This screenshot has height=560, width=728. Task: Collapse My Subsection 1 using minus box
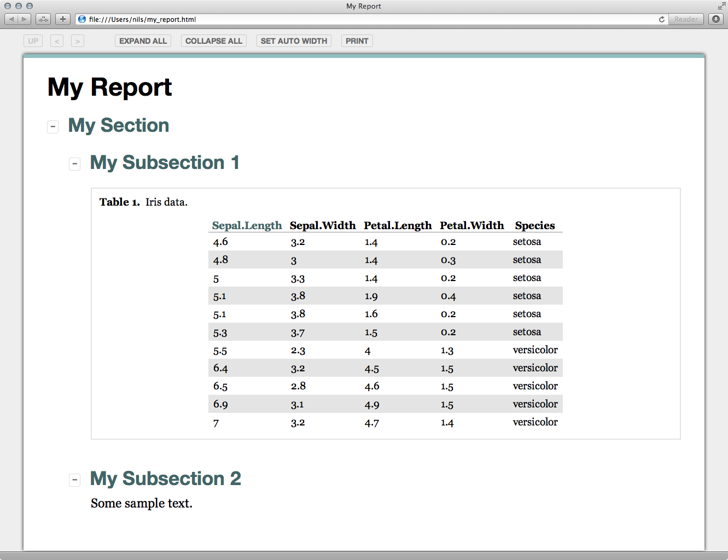pyautogui.click(x=75, y=164)
